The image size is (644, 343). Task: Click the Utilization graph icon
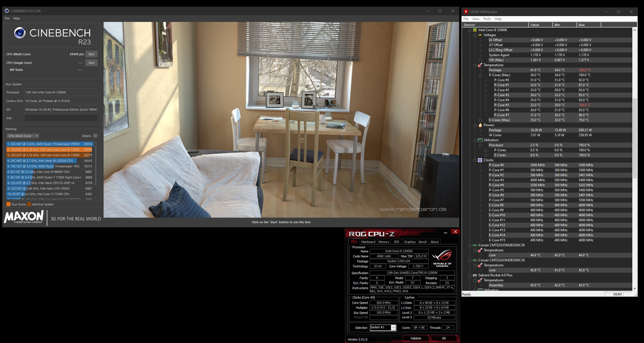point(480,140)
